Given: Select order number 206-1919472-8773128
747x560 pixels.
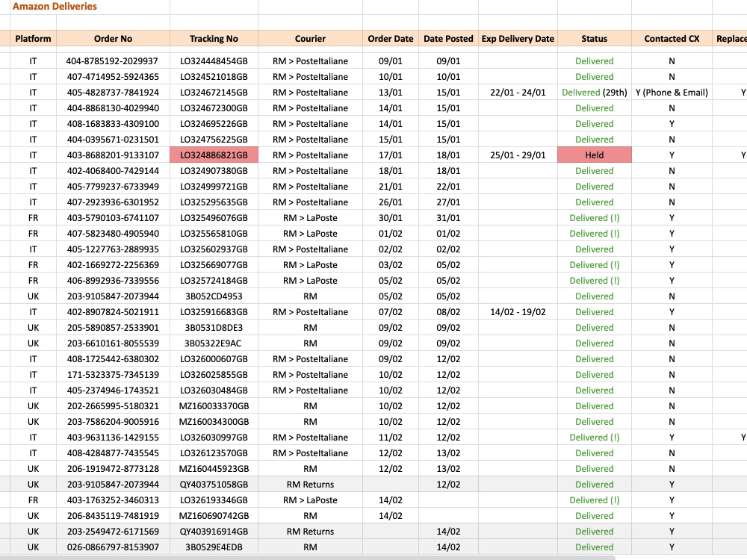Looking at the screenshot, I should (113, 469).
